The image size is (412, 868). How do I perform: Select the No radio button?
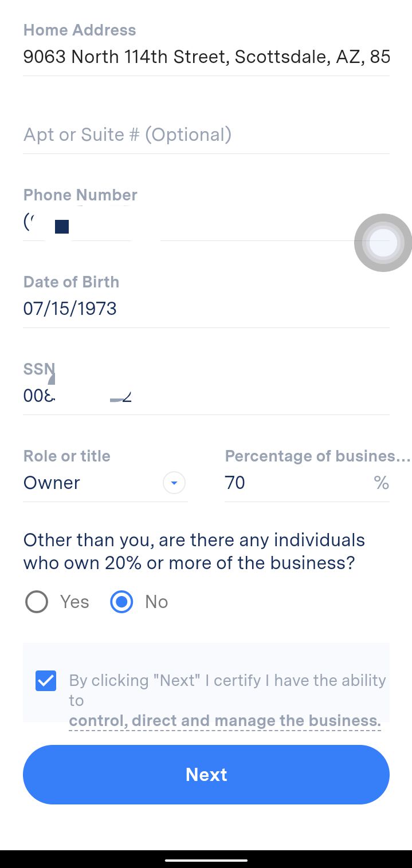121,602
